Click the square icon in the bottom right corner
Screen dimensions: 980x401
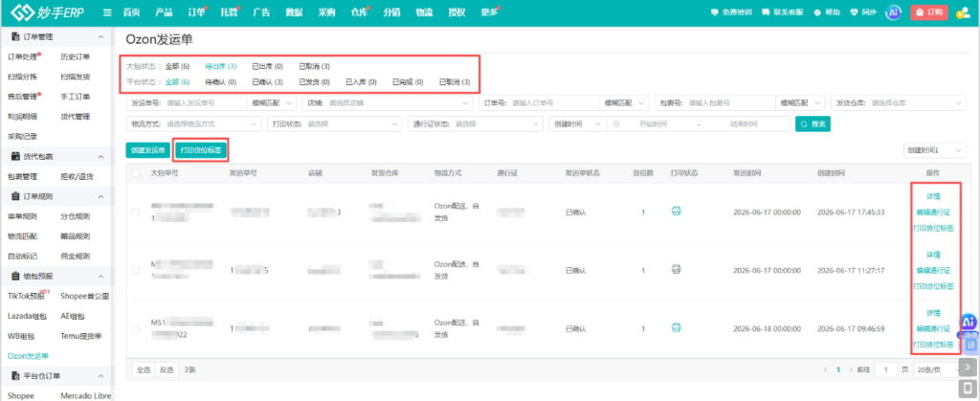coord(969,390)
